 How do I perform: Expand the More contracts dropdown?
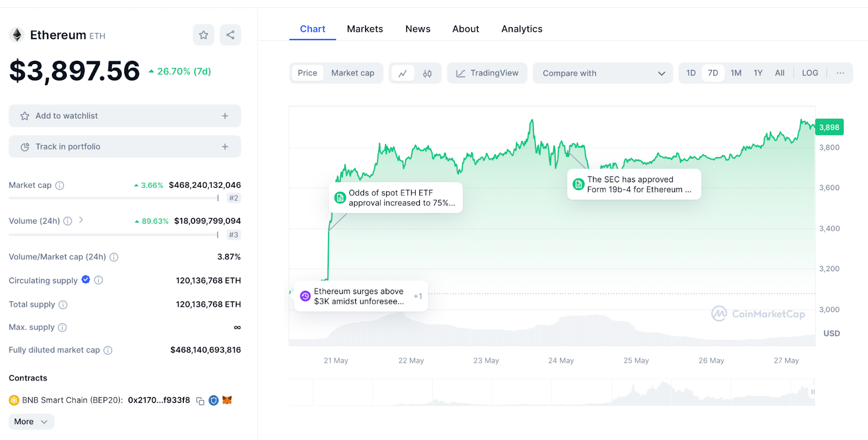click(31, 422)
